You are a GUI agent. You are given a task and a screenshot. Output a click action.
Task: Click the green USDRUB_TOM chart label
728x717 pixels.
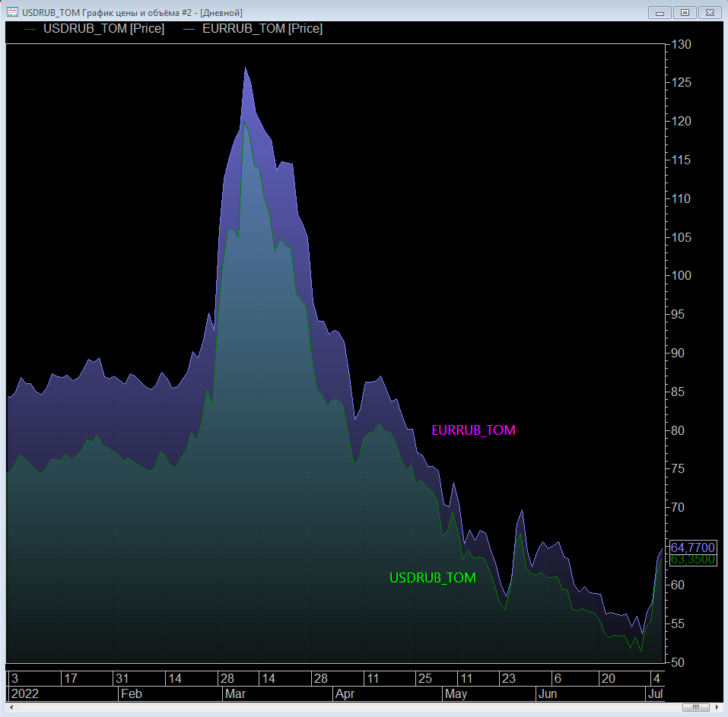coord(432,578)
